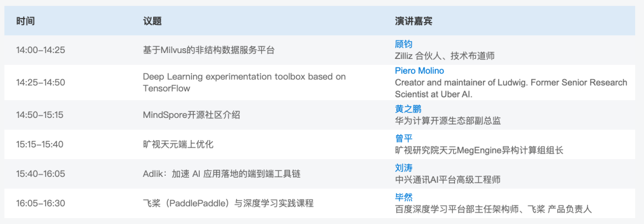Follow the 曾平 speaker link
This screenshot has width=644, height=224.
pos(403,138)
